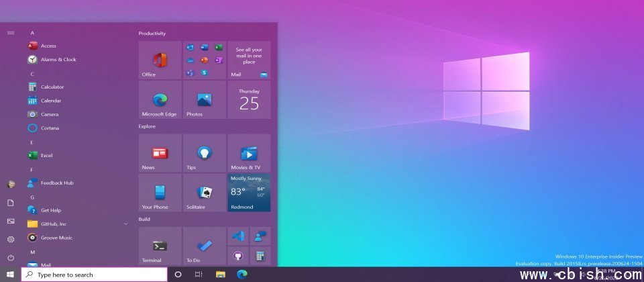This screenshot has height=282, width=644.
Task: Open the small Visual Studio Code tile
Action: pyautogui.click(x=237, y=236)
